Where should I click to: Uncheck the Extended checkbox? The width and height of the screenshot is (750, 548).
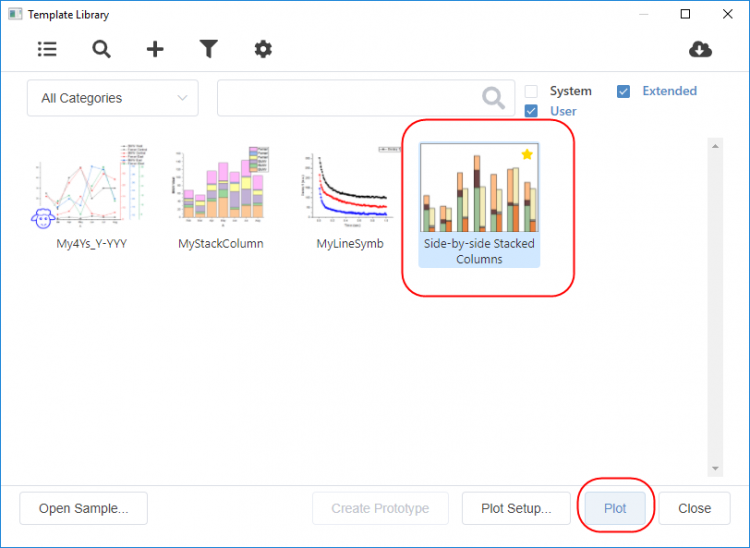[624, 91]
